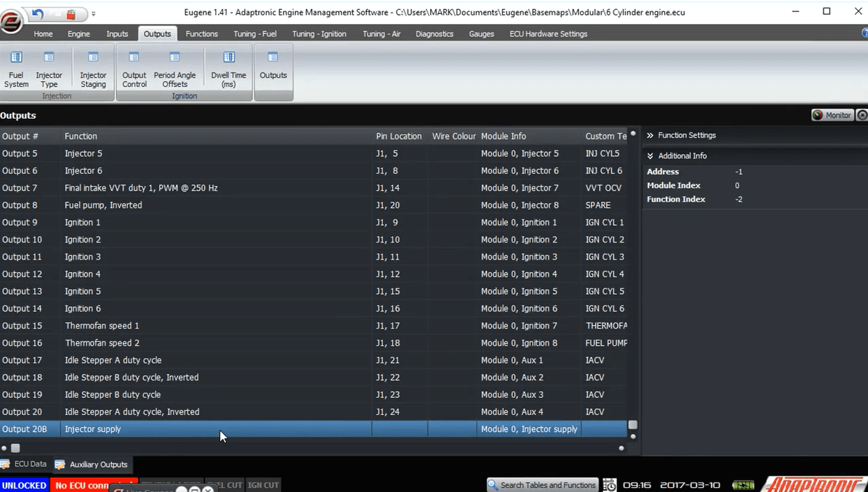Click the clock icon beside search box
Image resolution: width=868 pixels, height=492 pixels.
click(609, 486)
